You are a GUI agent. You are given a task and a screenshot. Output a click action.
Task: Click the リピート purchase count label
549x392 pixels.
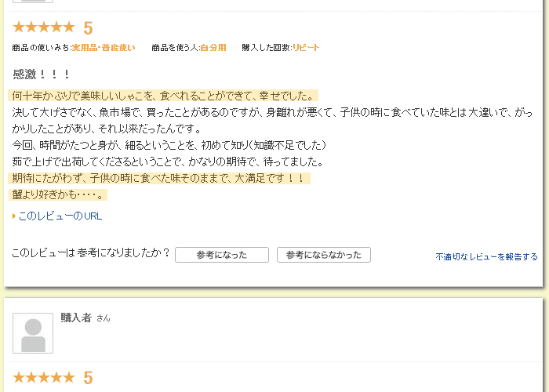306,48
